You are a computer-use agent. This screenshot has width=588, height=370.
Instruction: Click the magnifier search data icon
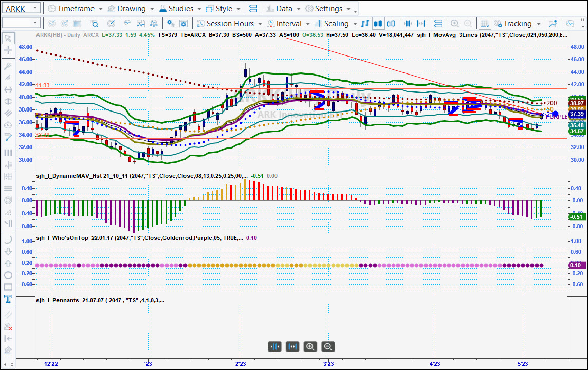94,23
